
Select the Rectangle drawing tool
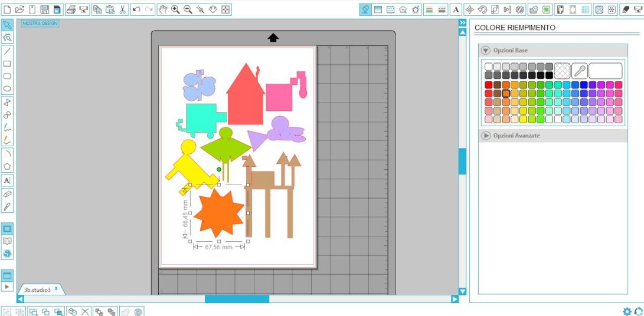tap(7, 63)
